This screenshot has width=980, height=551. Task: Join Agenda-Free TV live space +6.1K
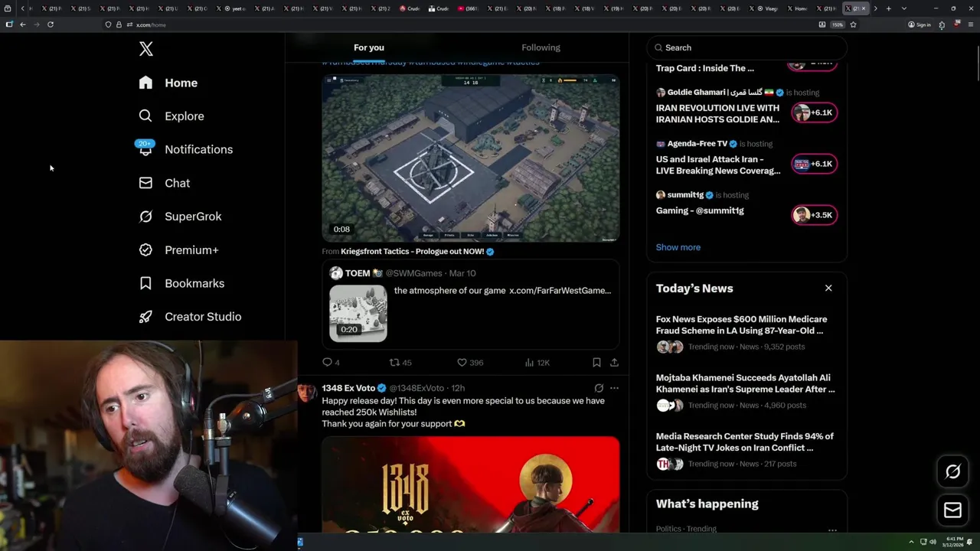(x=814, y=164)
